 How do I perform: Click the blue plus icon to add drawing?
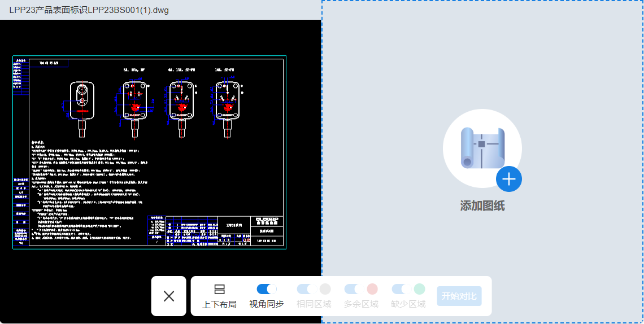click(x=508, y=179)
